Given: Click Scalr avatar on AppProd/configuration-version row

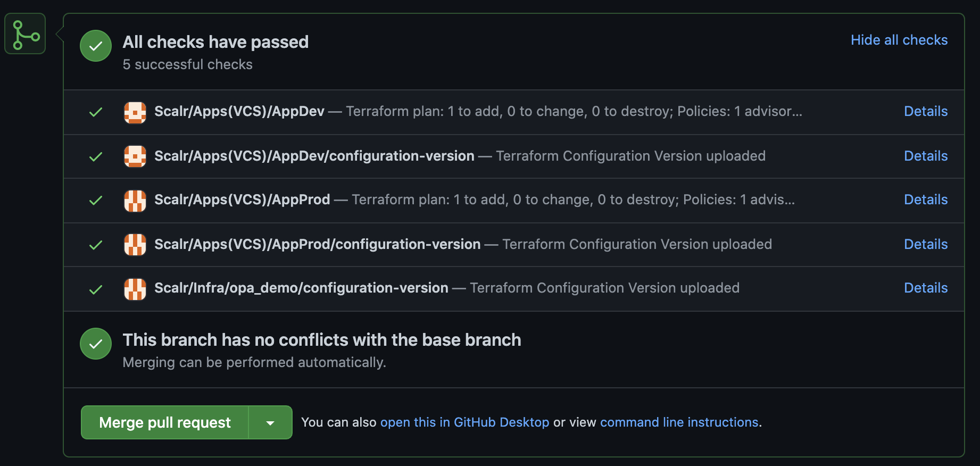Looking at the screenshot, I should click(135, 245).
